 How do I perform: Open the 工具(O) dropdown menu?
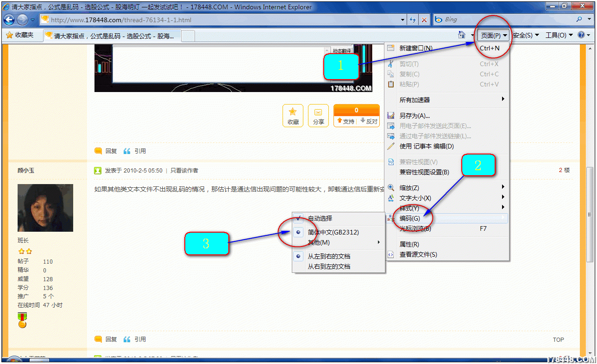559,35
